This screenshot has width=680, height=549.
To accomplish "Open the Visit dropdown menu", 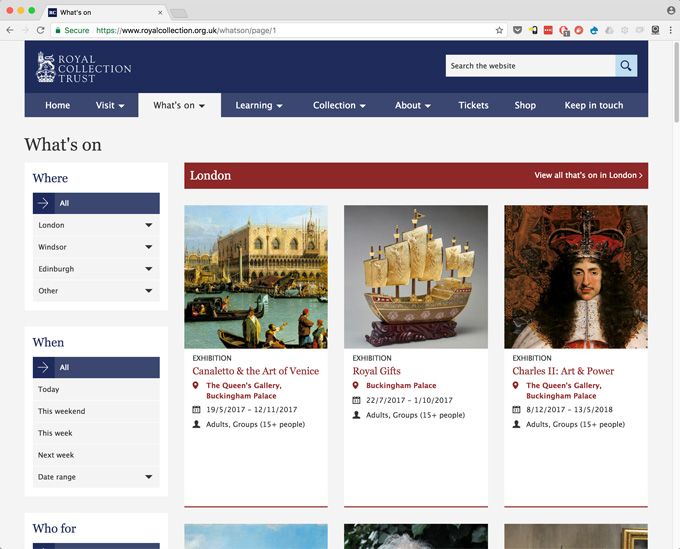I will [110, 105].
